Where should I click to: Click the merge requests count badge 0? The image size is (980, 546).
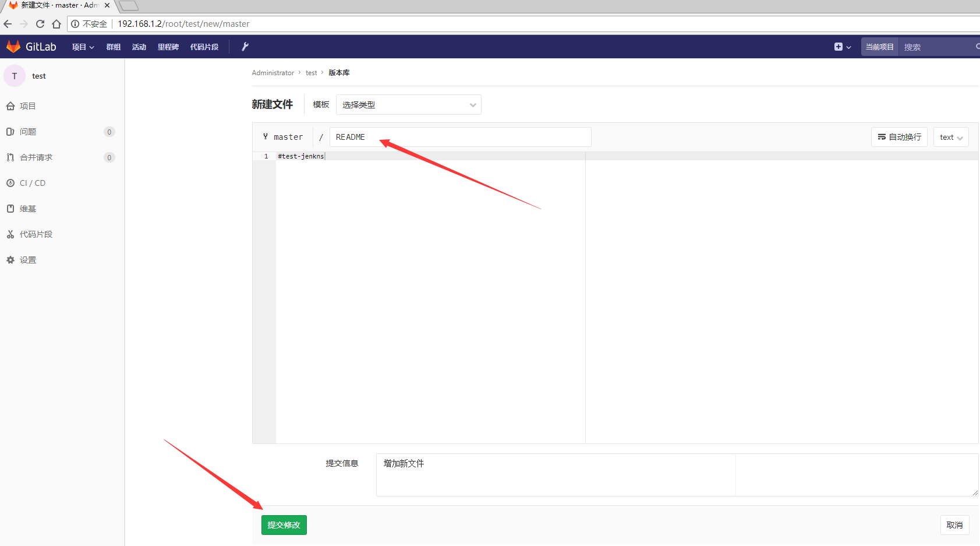pos(109,157)
